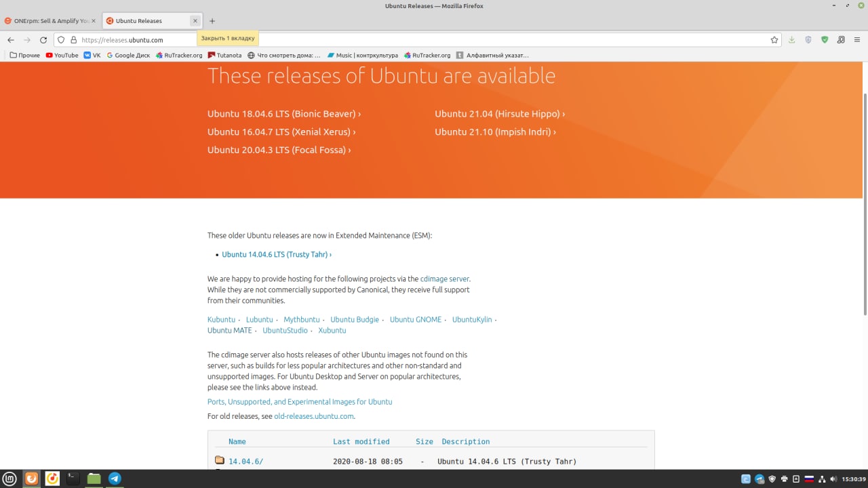Viewport: 868px width, 488px height.
Task: Open the music note extension
Action: pos(841,40)
